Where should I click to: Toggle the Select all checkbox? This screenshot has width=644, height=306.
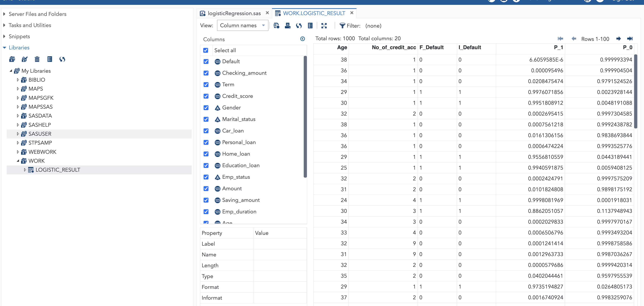coord(206,50)
